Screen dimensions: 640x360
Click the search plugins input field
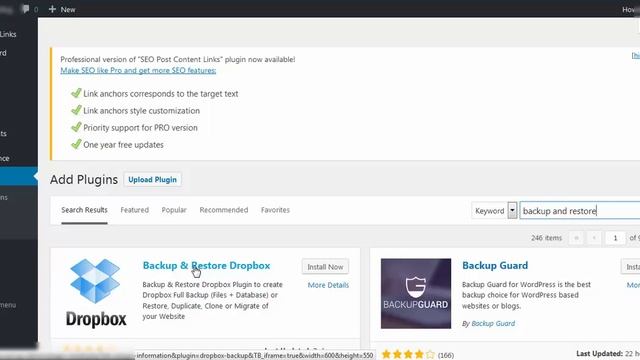(x=580, y=211)
